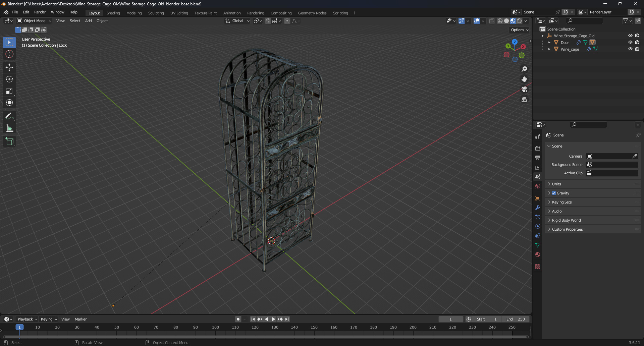The height and width of the screenshot is (346, 644).
Task: Open the View Layer properties tab
Action: pos(538,167)
